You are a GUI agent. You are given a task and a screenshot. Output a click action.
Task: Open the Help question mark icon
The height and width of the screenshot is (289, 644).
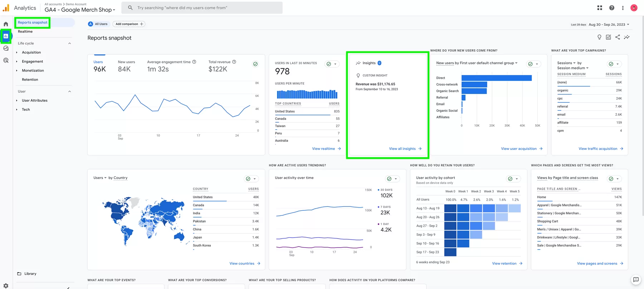point(612,8)
